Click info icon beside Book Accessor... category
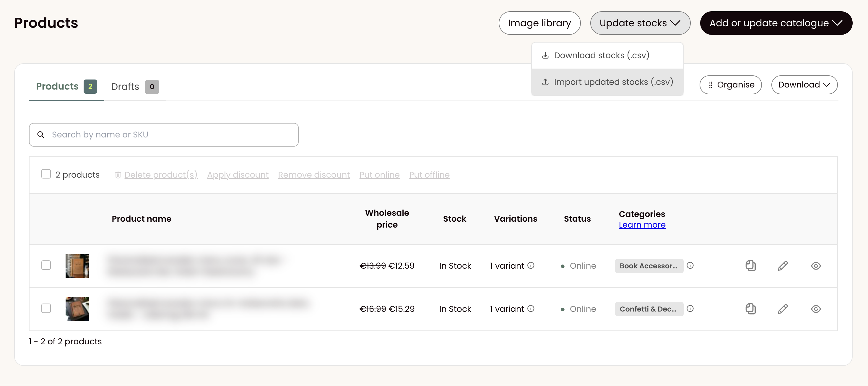 pyautogui.click(x=690, y=265)
